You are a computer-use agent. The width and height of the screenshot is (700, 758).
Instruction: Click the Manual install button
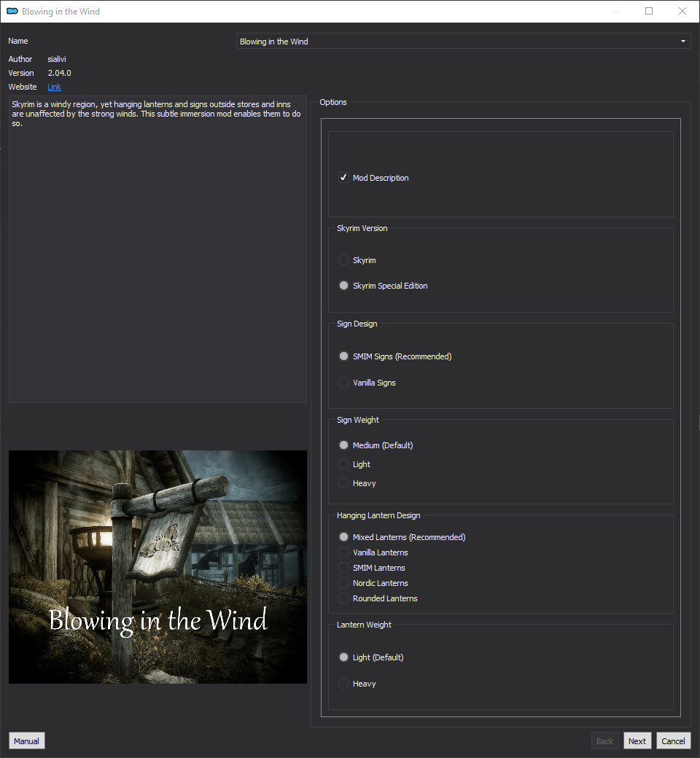[26, 741]
